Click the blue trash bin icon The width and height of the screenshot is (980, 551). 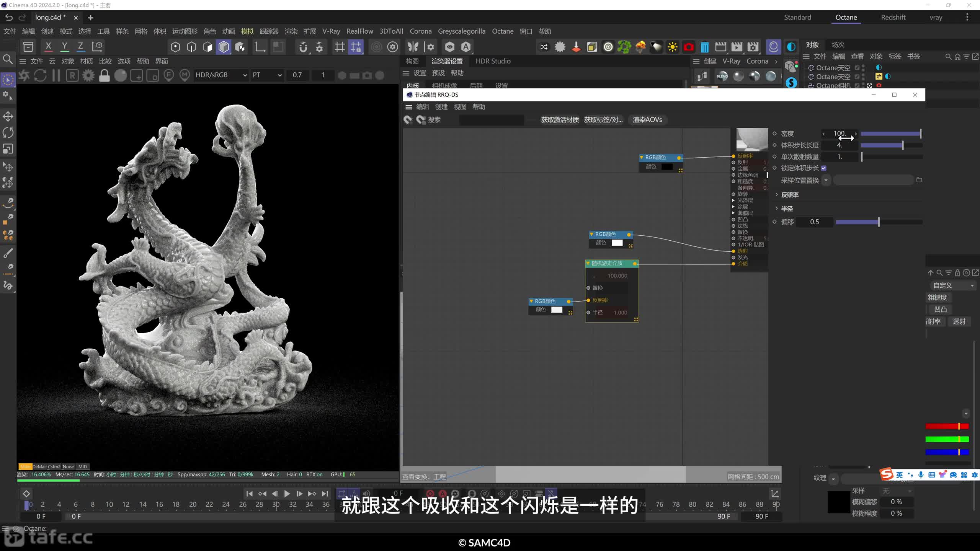tap(704, 47)
